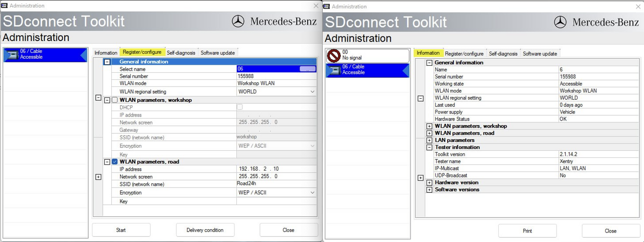Expand WLAN parameters, road in window with Print button
Screen dimensions: 644x242
tap(429, 133)
